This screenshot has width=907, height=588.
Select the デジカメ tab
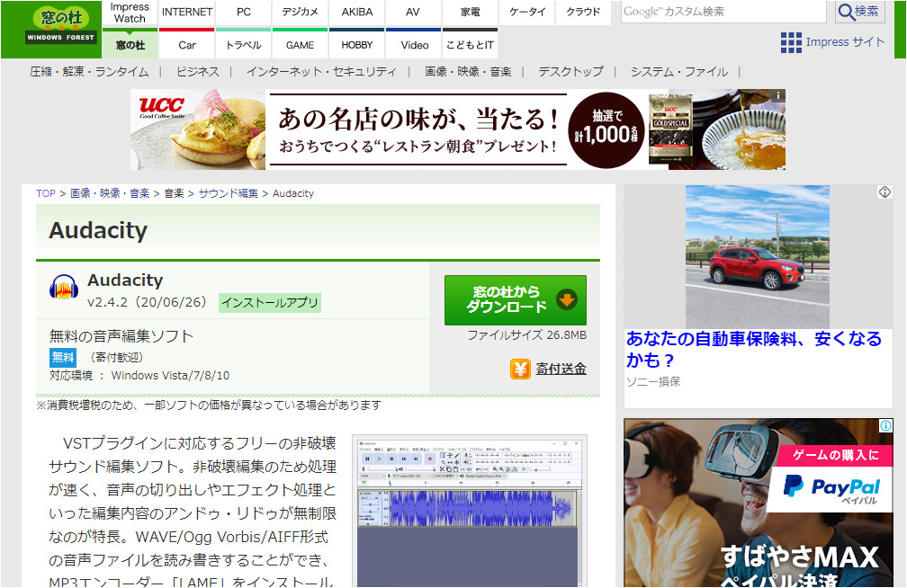tap(300, 13)
